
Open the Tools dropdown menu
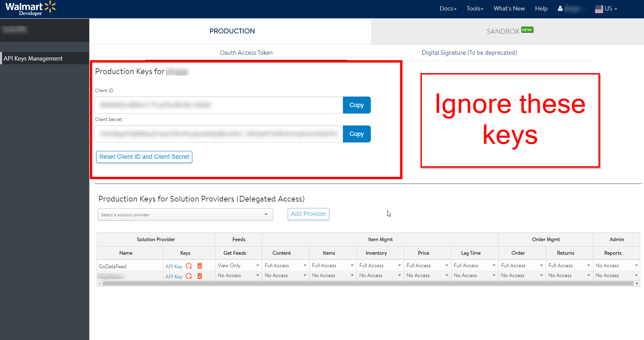(474, 8)
